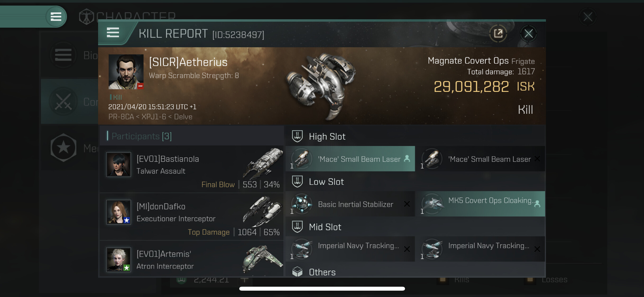The height and width of the screenshot is (297, 644).
Task: Share kill report via export icon
Action: click(x=498, y=34)
